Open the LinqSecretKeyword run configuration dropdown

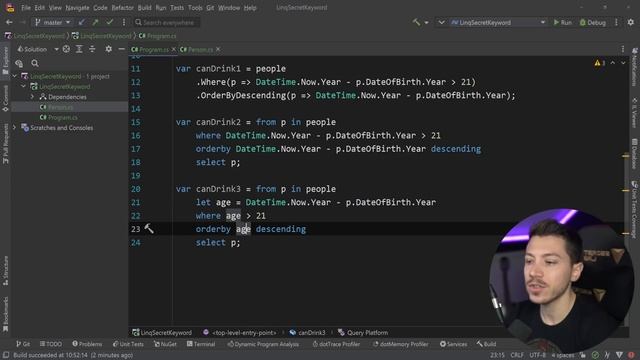498,22
